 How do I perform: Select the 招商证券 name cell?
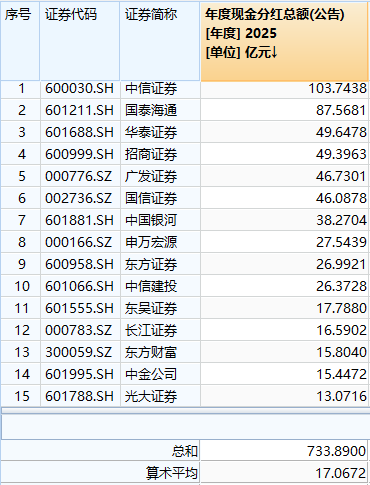coord(160,154)
